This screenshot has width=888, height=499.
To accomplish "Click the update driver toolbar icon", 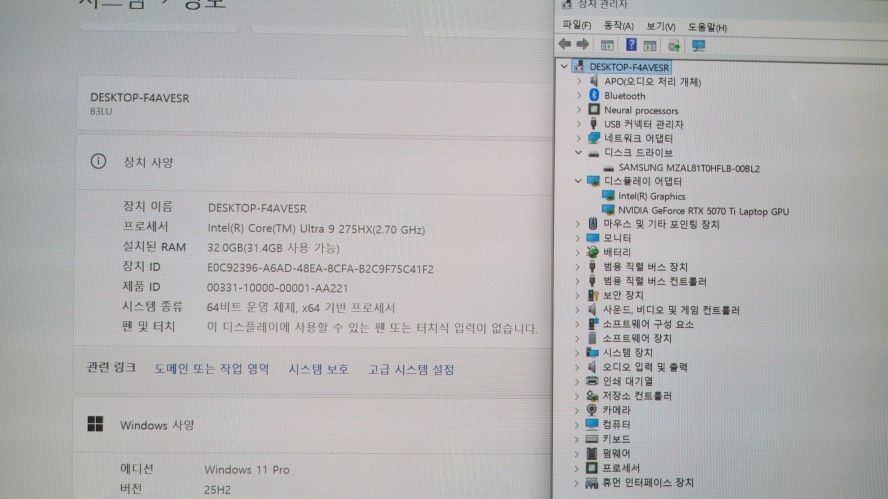I will click(x=674, y=46).
